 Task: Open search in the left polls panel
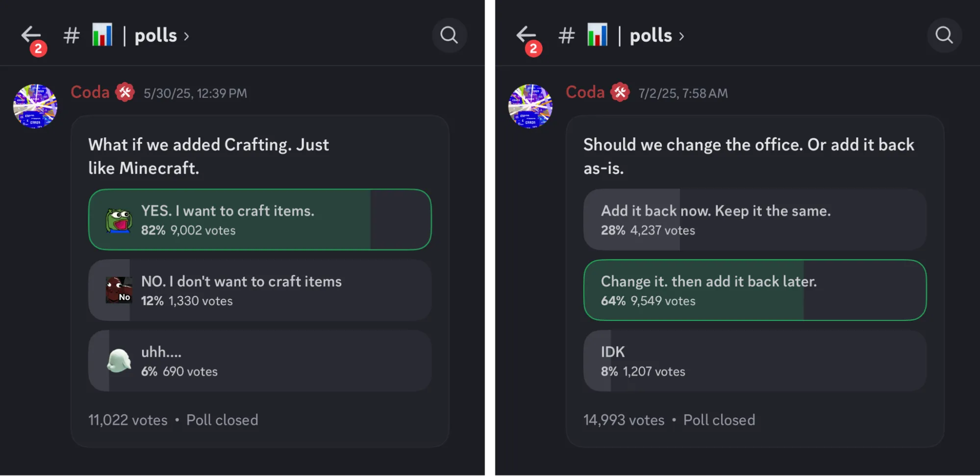point(449,35)
